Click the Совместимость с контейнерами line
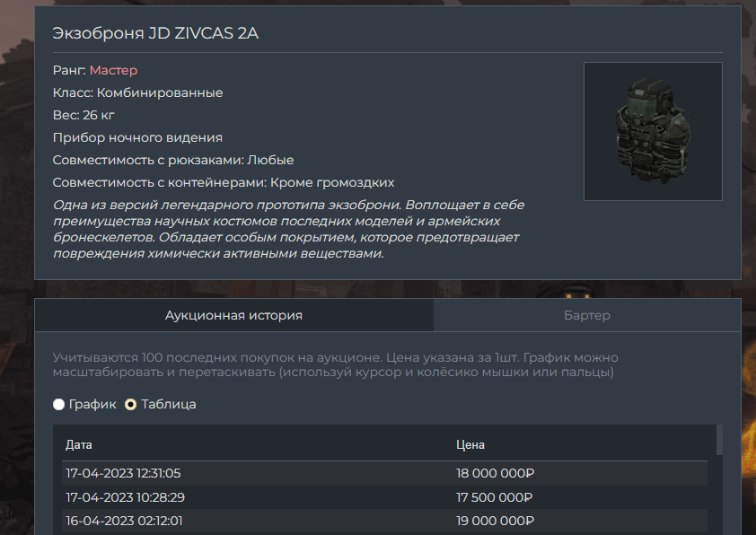The width and height of the screenshot is (756, 535). [224, 182]
